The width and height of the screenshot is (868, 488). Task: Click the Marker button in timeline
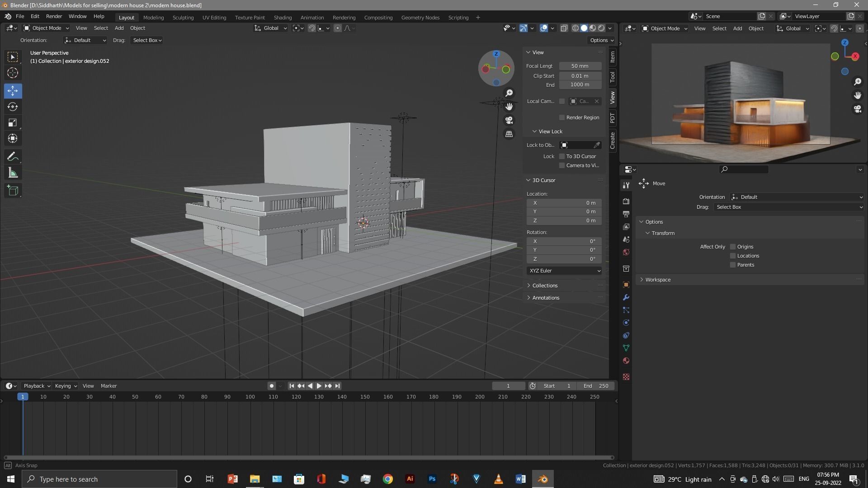[108, 386]
